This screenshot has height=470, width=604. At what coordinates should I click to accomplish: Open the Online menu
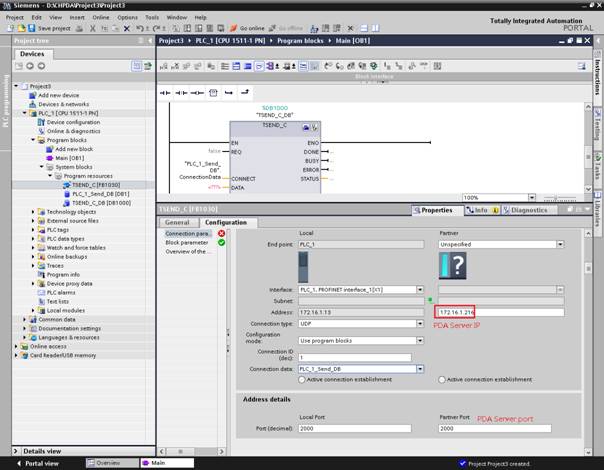coord(101,17)
